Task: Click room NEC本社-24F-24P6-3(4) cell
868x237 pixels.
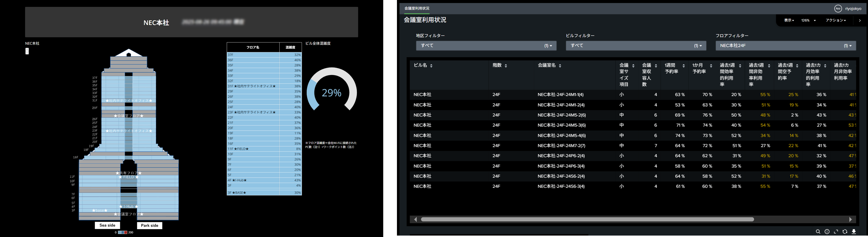Action: [561, 166]
